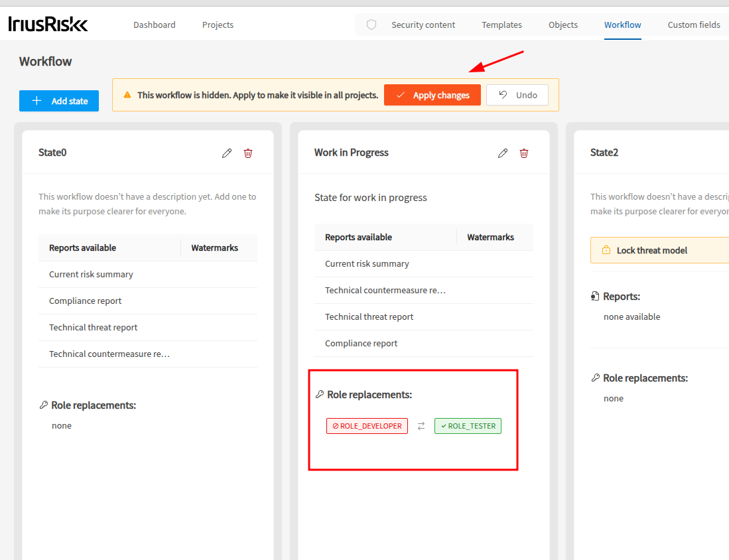Image resolution: width=729 pixels, height=560 pixels.
Task: Delete the Work in Progress state
Action: tap(524, 153)
